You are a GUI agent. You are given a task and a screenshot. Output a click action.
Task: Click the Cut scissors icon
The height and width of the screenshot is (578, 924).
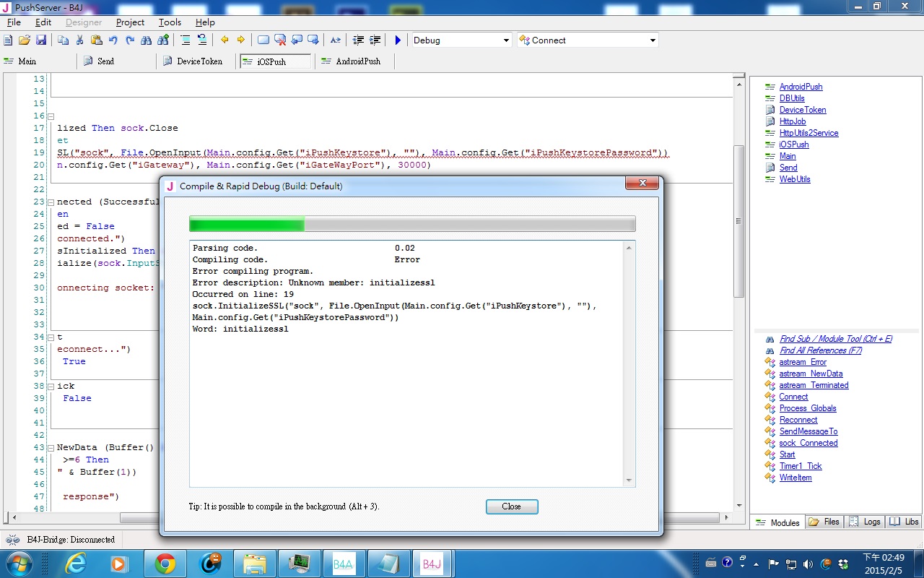(79, 40)
